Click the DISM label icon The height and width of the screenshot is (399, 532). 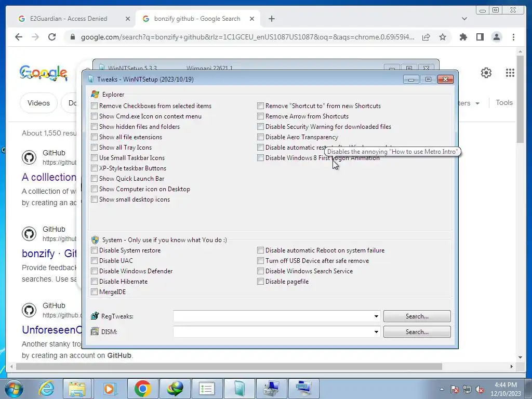coord(95,331)
